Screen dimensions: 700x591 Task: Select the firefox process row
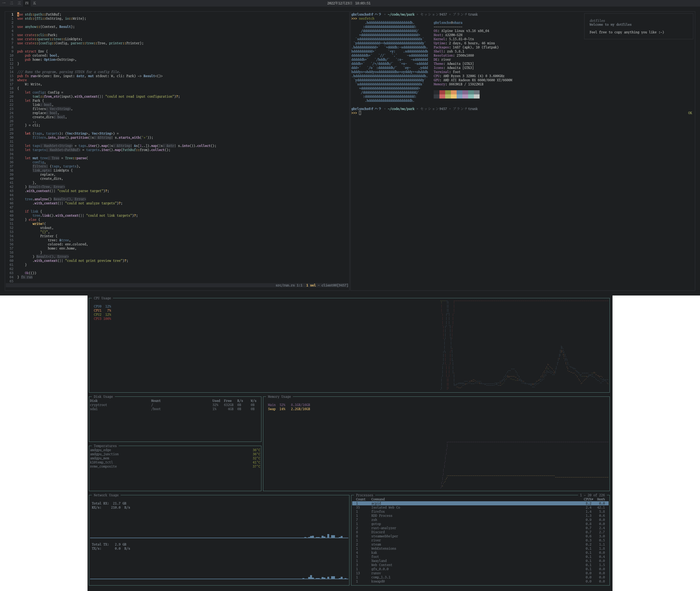[x=378, y=512]
